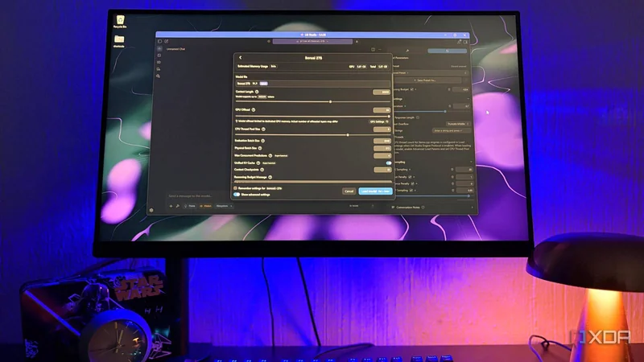The width and height of the screenshot is (644, 362).
Task: Open the chat mode dropdown below message box
Action: pos(224,206)
